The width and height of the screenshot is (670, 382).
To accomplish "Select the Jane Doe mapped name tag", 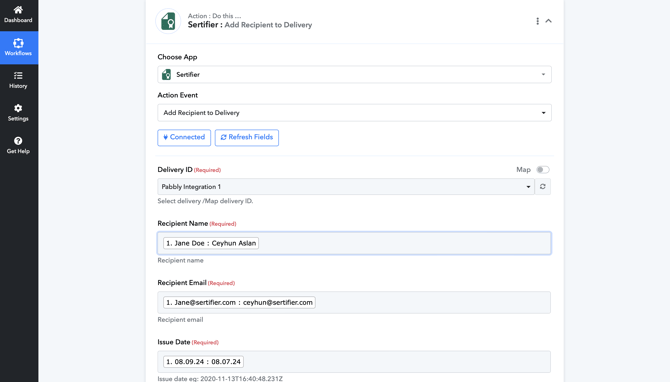I will [x=211, y=243].
